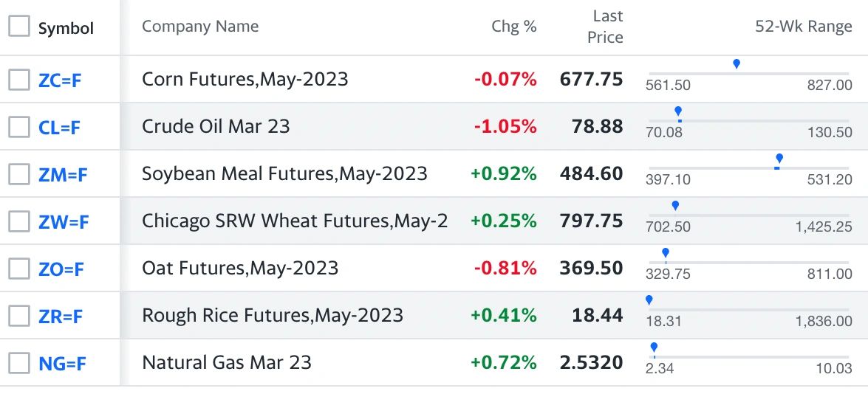The width and height of the screenshot is (868, 394).
Task: Tick the select-all checkbox beside Symbol header
Action: (x=18, y=27)
